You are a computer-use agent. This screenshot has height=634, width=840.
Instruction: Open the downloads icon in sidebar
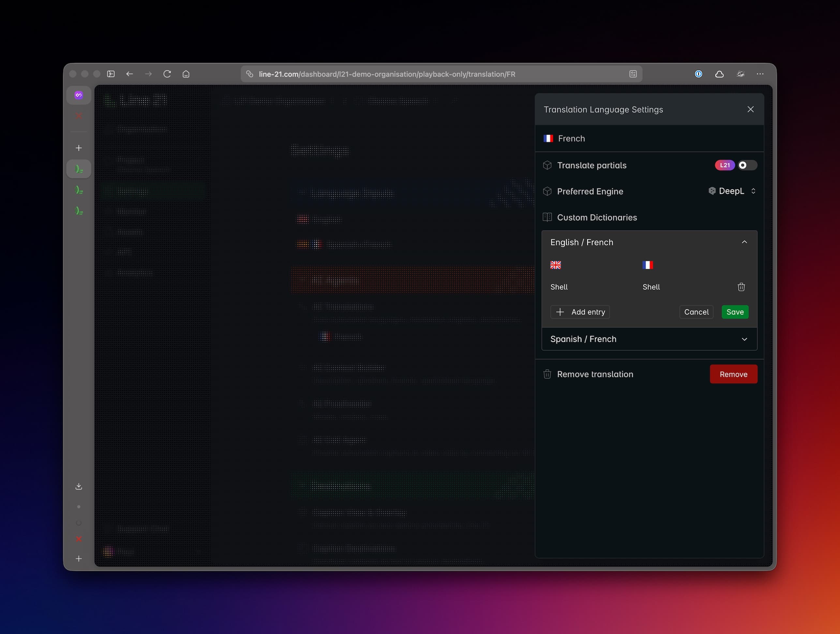[79, 486]
